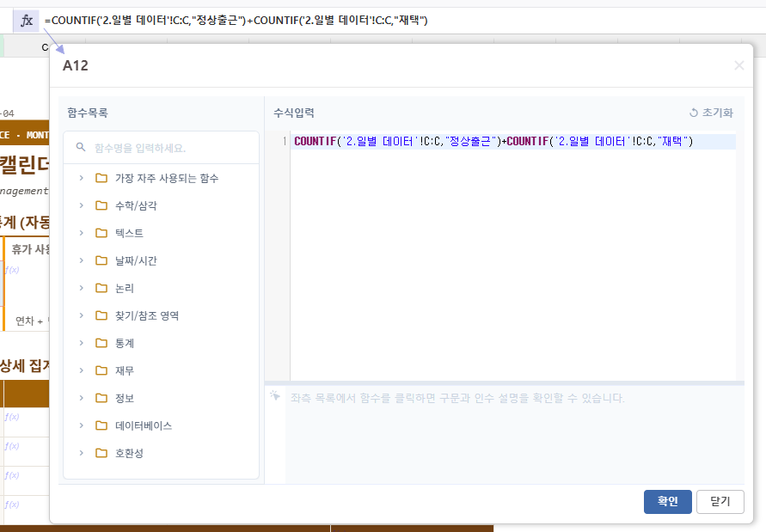Select the 찾기/참조 영역 label
This screenshot has height=532, width=766.
(x=146, y=315)
